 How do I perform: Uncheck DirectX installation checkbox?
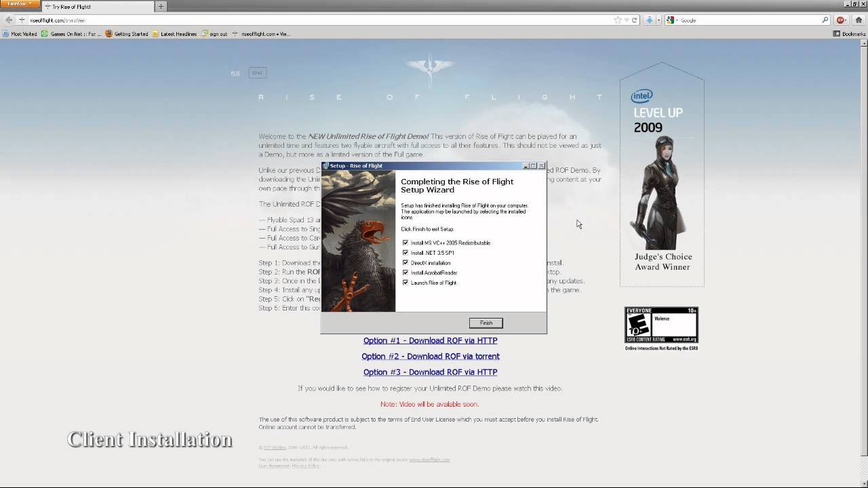coord(406,263)
